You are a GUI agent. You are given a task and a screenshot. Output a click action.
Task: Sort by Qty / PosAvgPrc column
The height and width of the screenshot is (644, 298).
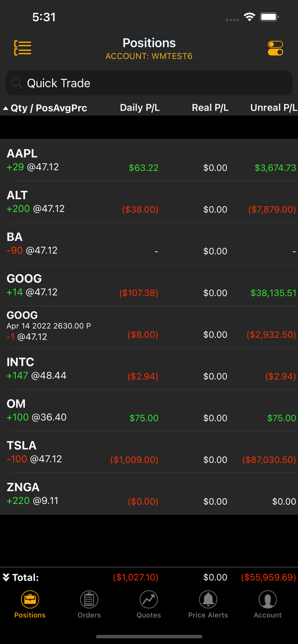click(48, 108)
